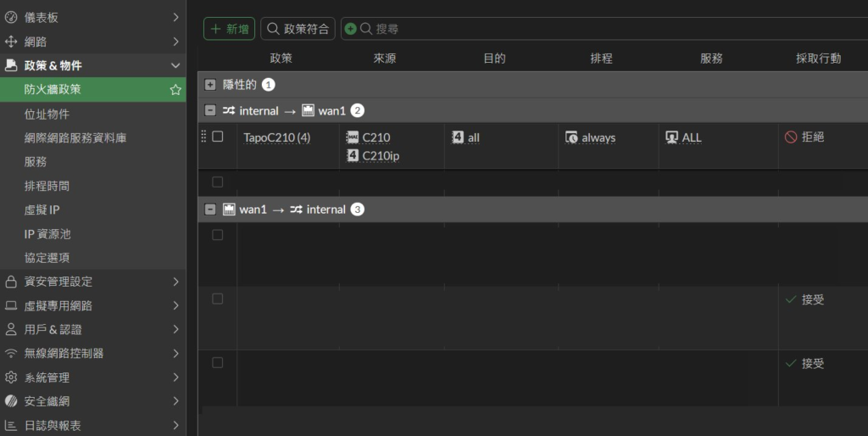Click the always schedule clock icon

[571, 137]
